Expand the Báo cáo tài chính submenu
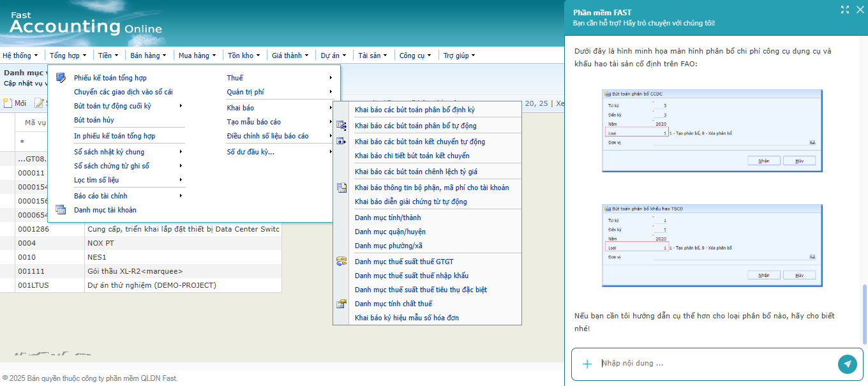 [x=100, y=196]
